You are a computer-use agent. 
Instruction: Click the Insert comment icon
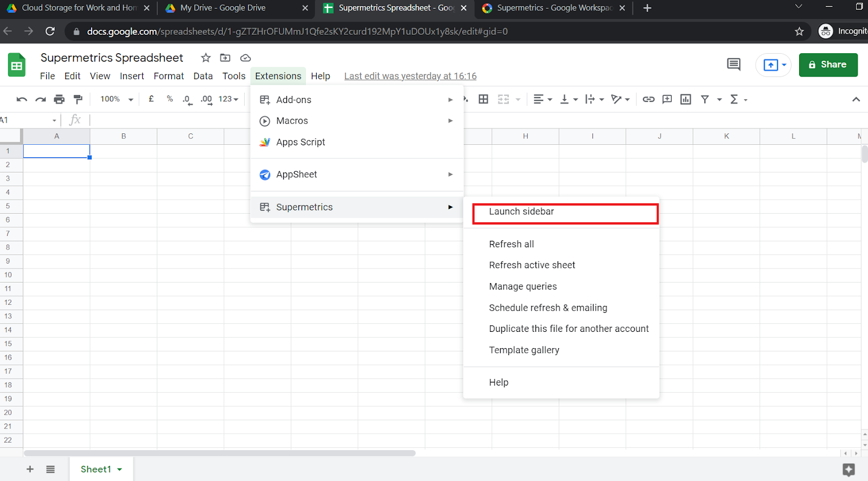[667, 99]
